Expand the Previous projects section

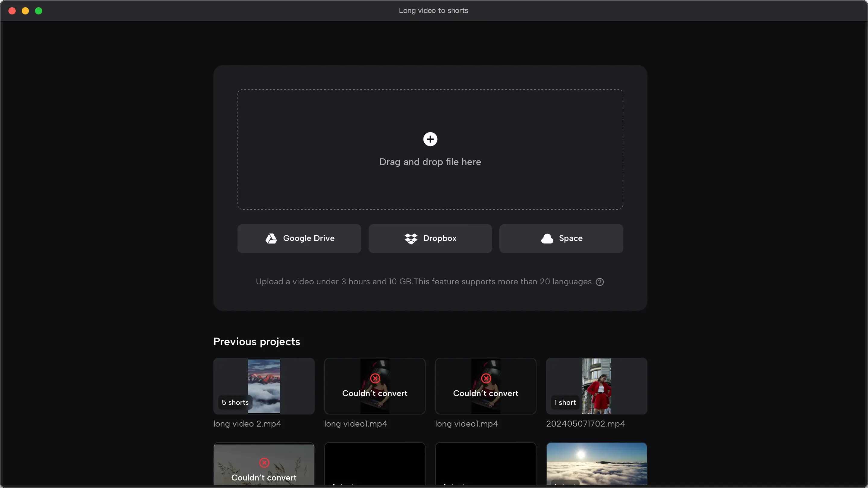[257, 342]
